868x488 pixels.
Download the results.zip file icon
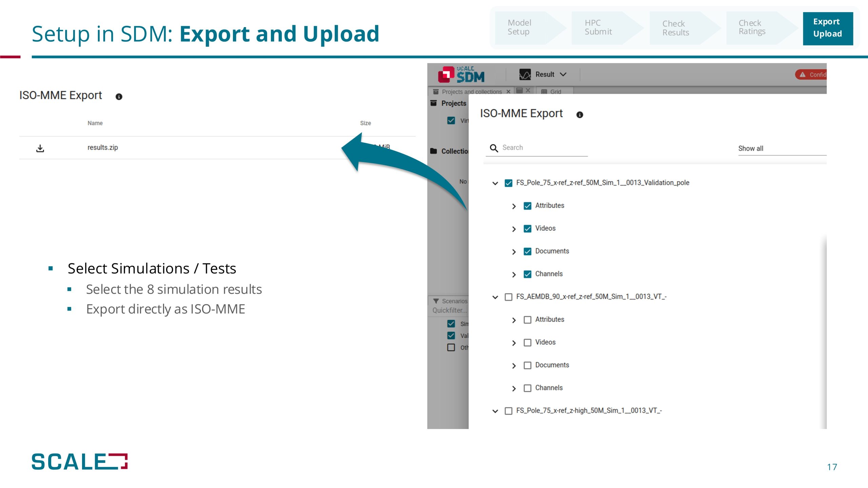coord(40,148)
